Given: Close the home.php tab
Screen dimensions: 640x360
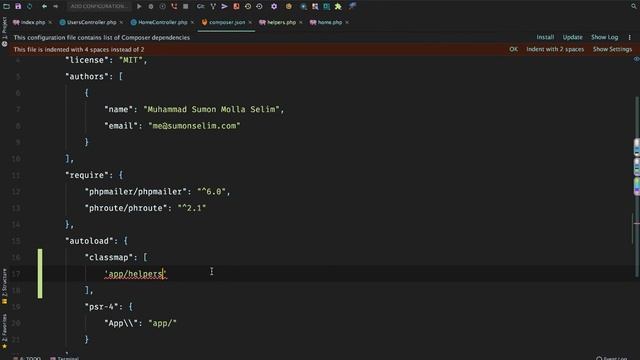Looking at the screenshot, I should point(347,22).
